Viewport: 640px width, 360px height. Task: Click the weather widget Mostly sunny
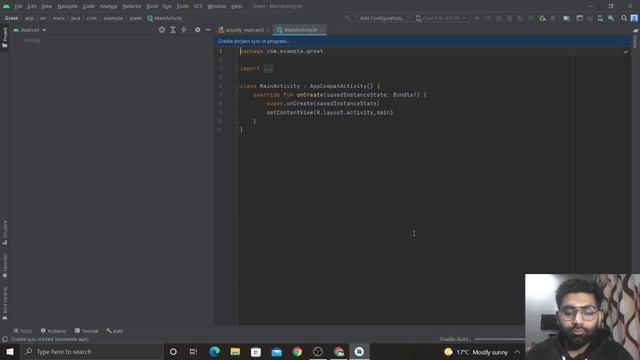point(476,352)
